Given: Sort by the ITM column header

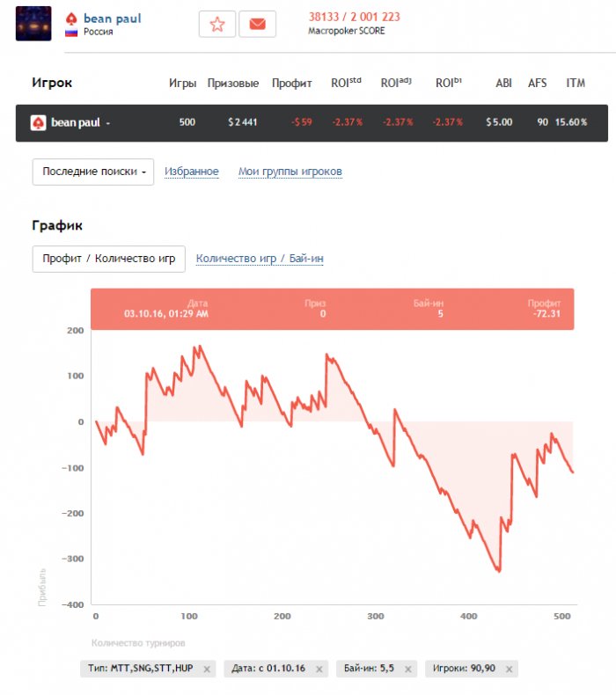Looking at the screenshot, I should pos(576,84).
